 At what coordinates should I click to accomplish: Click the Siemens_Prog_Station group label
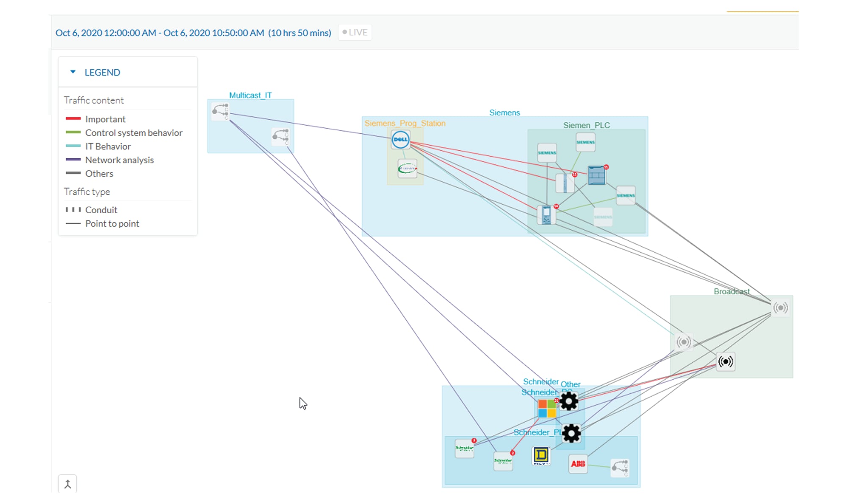[x=405, y=123]
